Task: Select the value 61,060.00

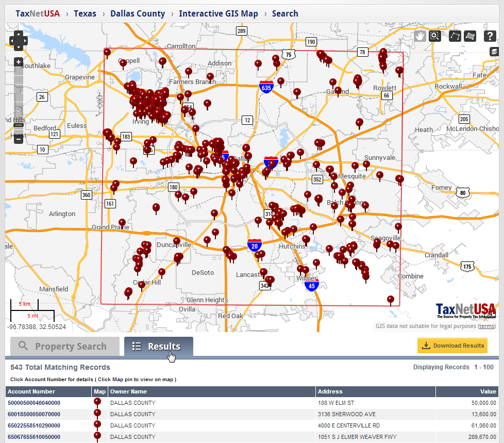Action: [484, 425]
